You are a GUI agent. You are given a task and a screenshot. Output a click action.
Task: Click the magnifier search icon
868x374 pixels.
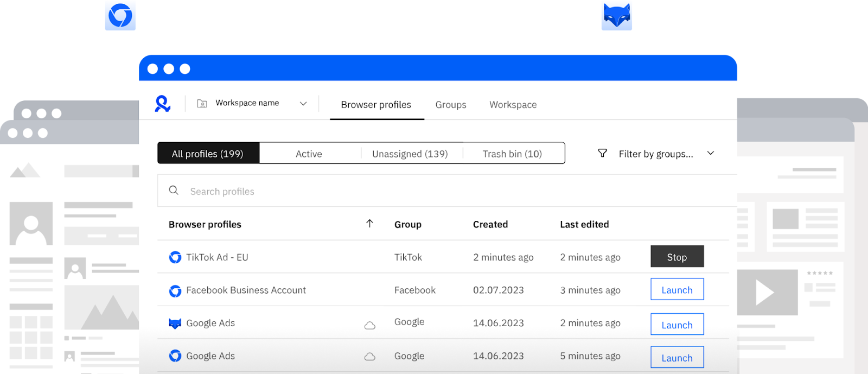174,191
